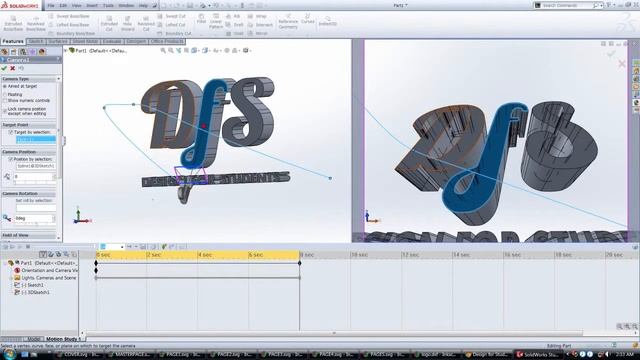Click the Orientation and Camera Views key at 0 sec
Screen dimensions: 640x360
[96, 270]
